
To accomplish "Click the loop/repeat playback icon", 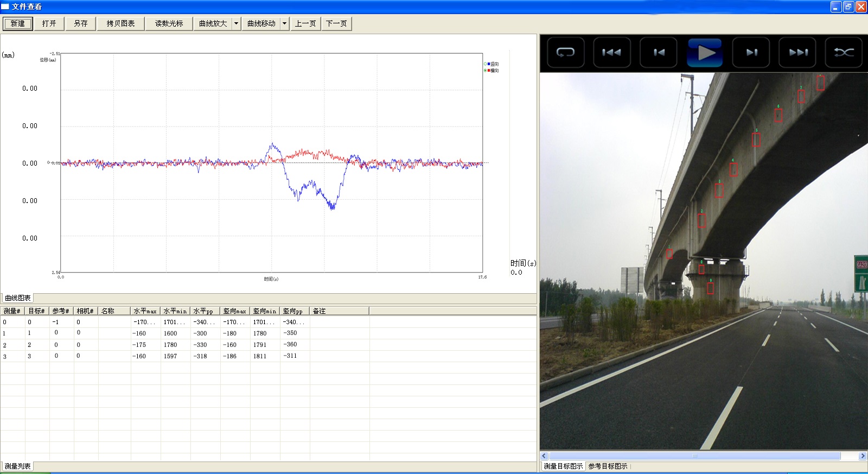I will tap(565, 53).
